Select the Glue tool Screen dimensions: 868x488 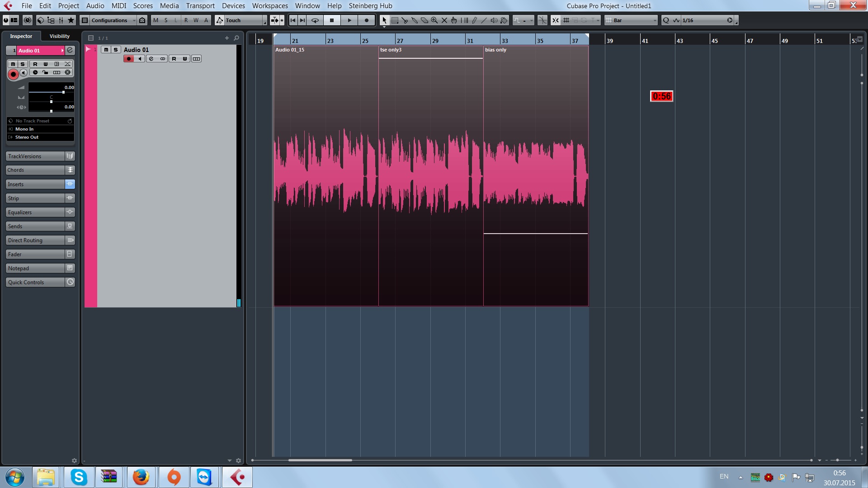[x=415, y=20]
